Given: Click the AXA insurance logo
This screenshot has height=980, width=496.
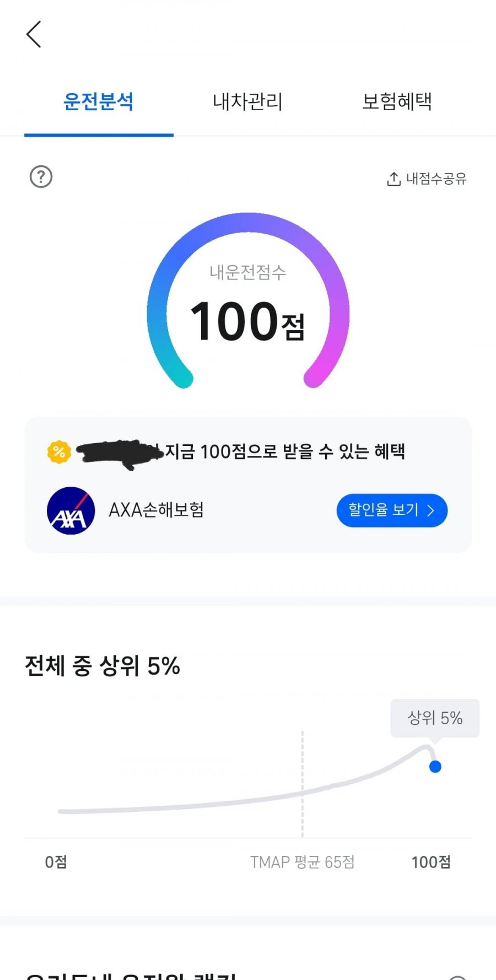Looking at the screenshot, I should pyautogui.click(x=71, y=510).
